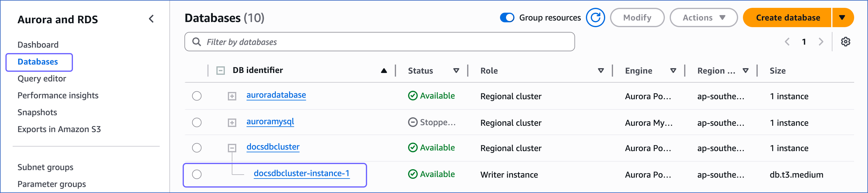868x193 pixels.
Task: Collapse the Aurora and RDS sidebar
Action: point(151,19)
